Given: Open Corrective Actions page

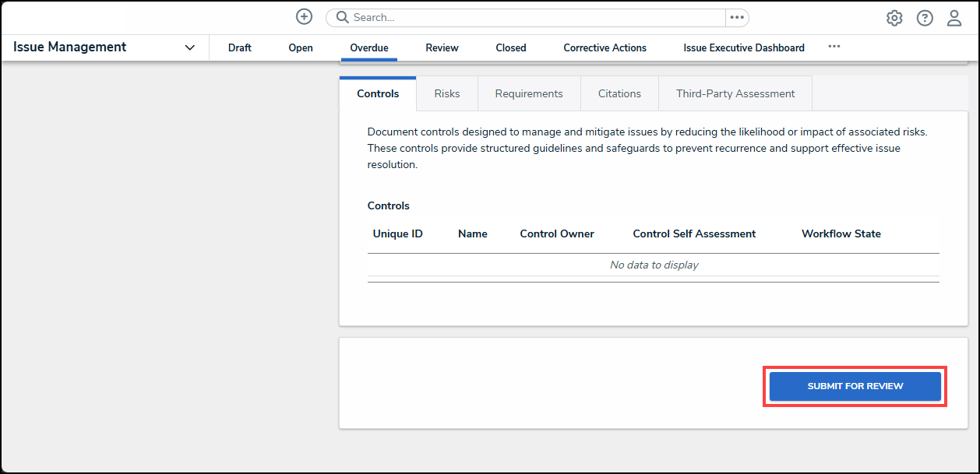Looking at the screenshot, I should (x=605, y=47).
